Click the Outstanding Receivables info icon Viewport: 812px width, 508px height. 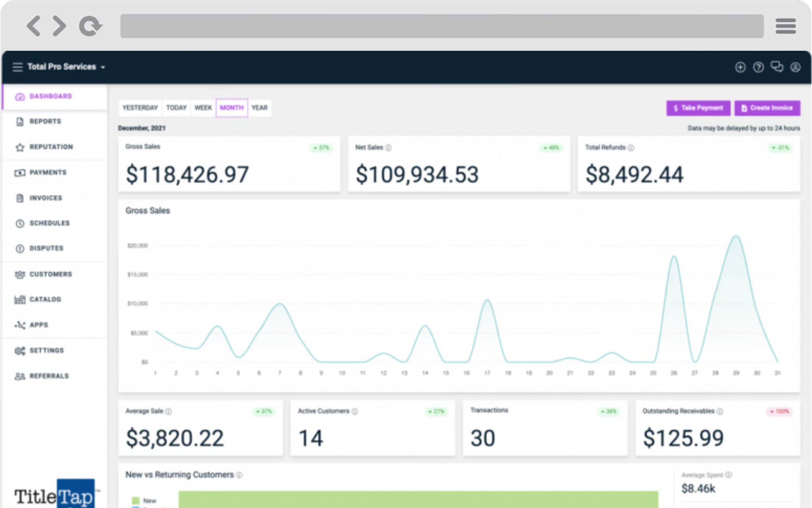[720, 411]
